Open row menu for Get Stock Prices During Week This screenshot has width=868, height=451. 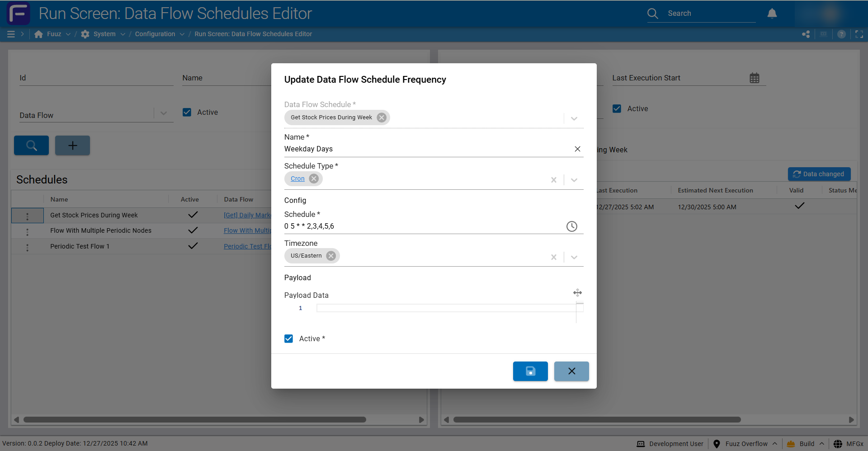(28, 216)
